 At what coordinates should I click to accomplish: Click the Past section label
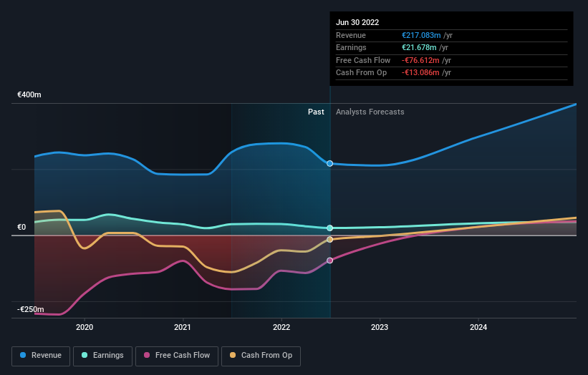tap(316, 112)
